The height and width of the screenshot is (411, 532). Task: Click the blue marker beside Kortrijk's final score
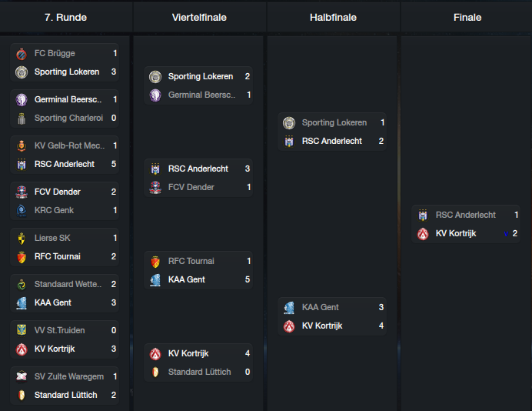point(506,234)
